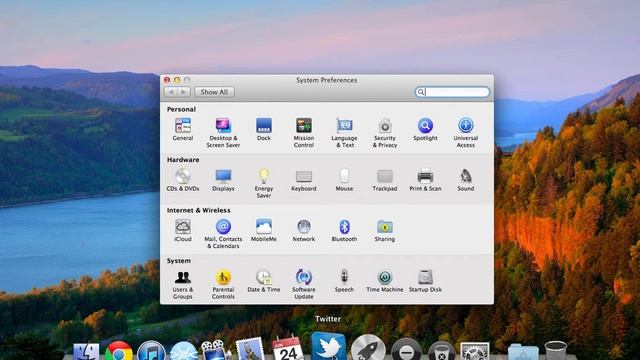The image size is (640, 360).
Task: Go back with the left arrow button
Action: click(x=171, y=92)
